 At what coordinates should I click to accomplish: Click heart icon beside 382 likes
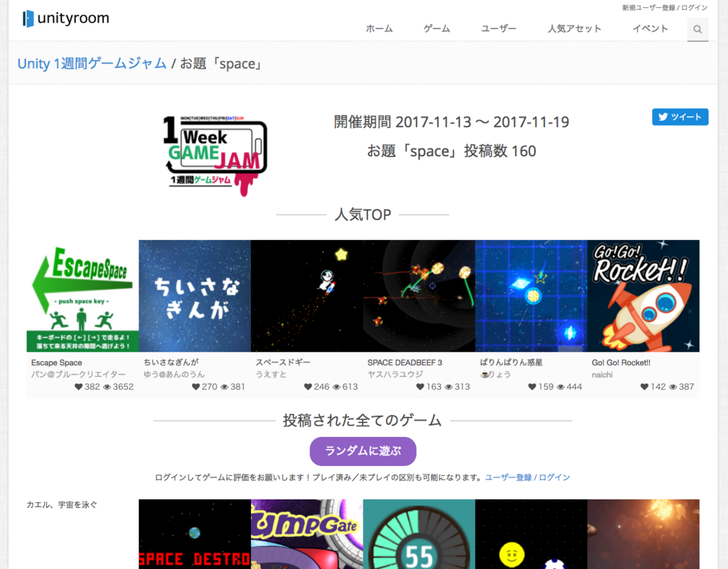click(78, 386)
